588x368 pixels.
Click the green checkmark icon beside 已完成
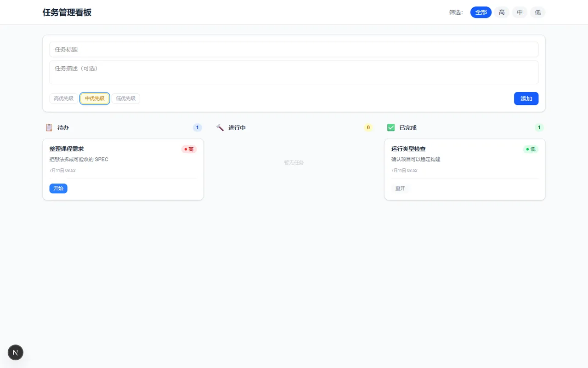tap(391, 127)
